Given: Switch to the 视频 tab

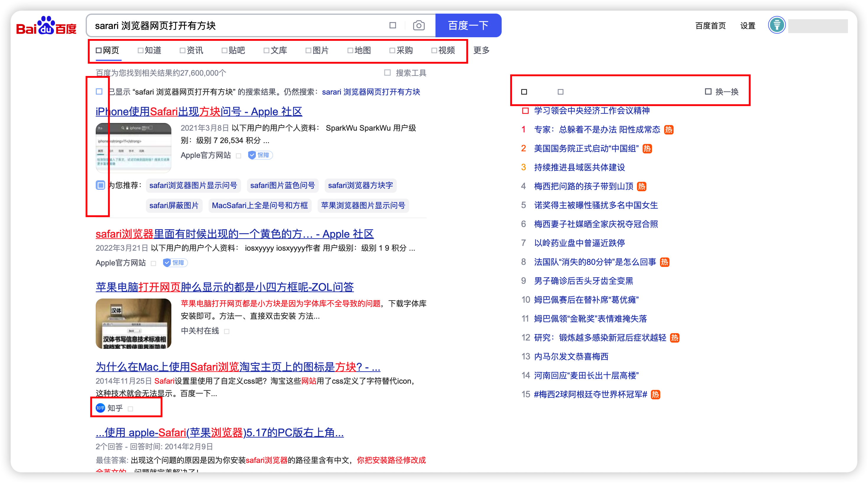Looking at the screenshot, I should coord(443,51).
